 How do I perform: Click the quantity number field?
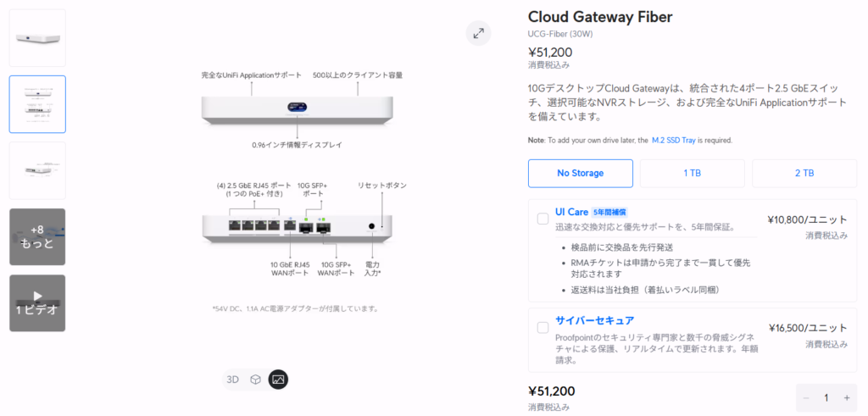826,397
